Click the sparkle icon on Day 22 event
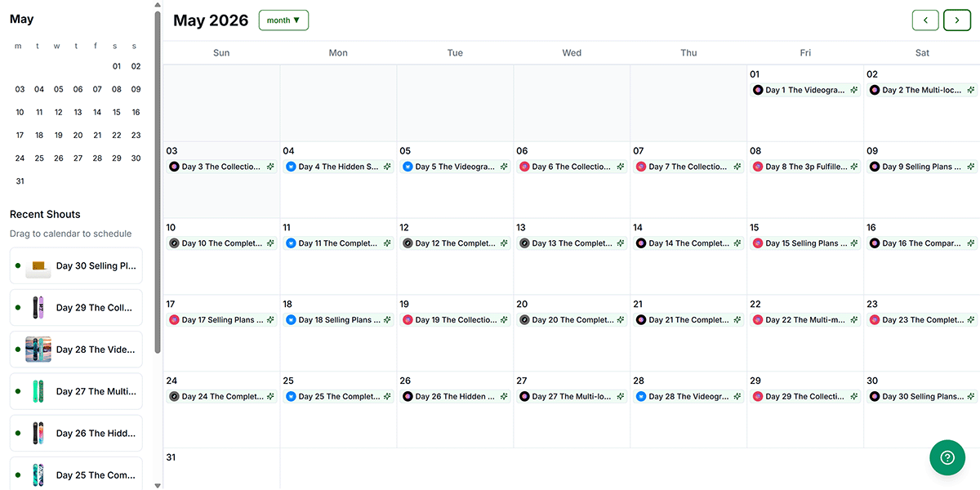Image resolution: width=980 pixels, height=490 pixels. (854, 320)
